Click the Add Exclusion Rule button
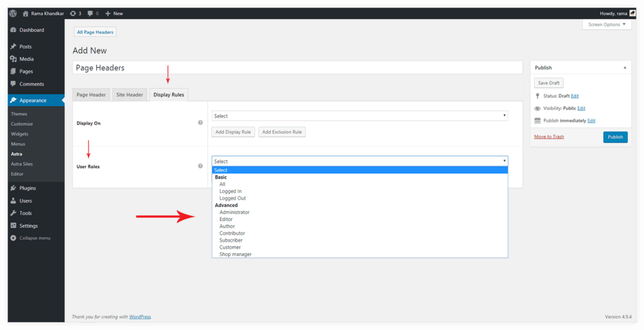 282,132
